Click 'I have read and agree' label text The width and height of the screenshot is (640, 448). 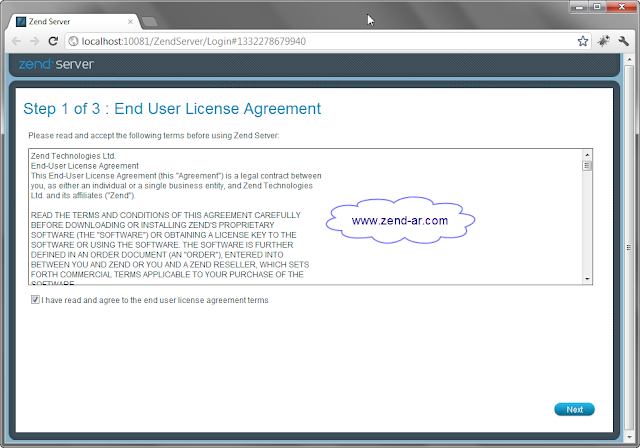click(x=155, y=300)
